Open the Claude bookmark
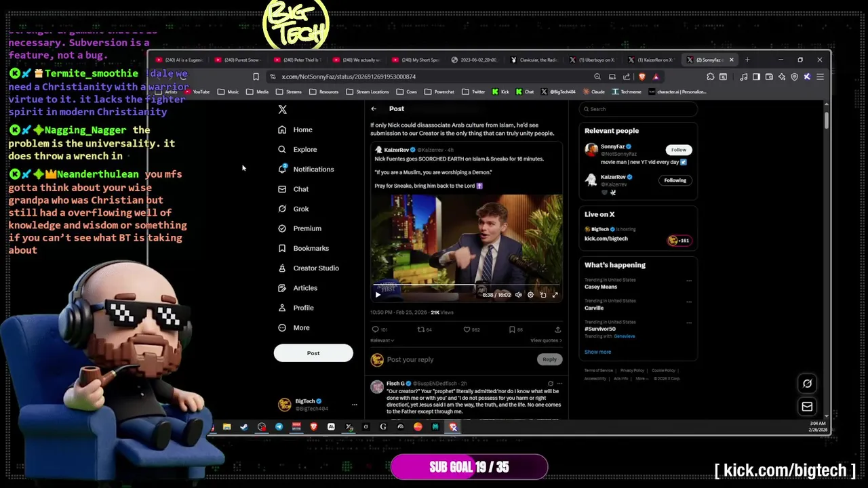868x488 pixels. pos(593,91)
